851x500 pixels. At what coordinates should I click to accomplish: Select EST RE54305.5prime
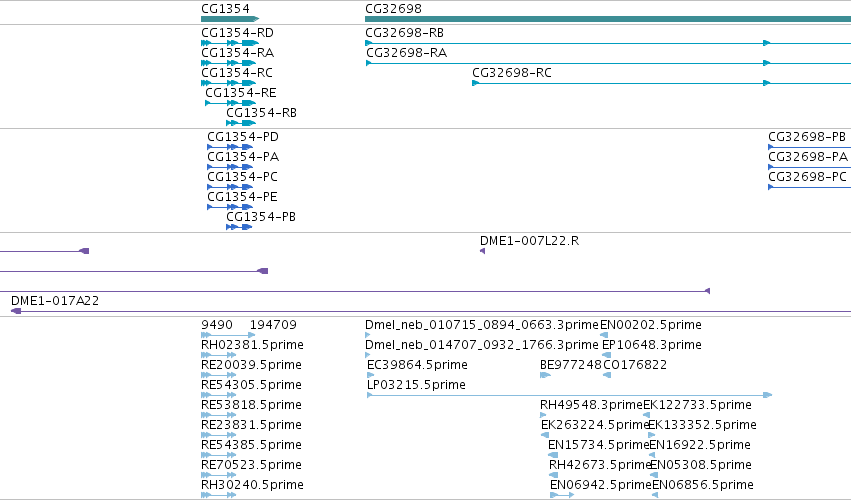pos(251,385)
